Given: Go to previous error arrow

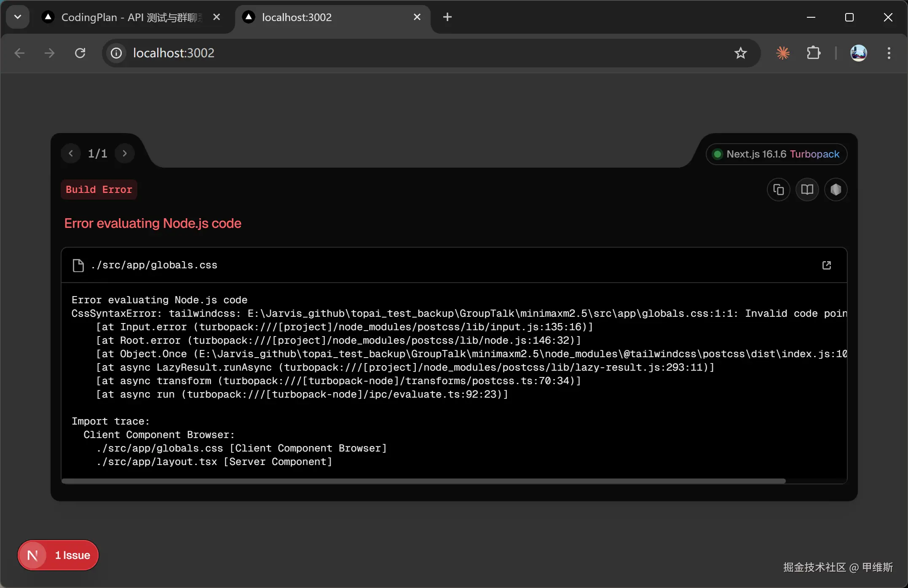Looking at the screenshot, I should [71, 153].
